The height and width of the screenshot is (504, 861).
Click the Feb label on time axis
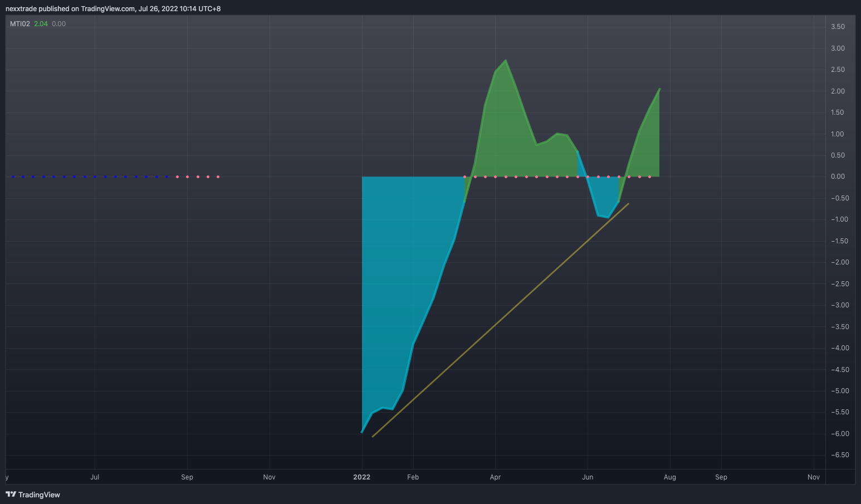413,477
